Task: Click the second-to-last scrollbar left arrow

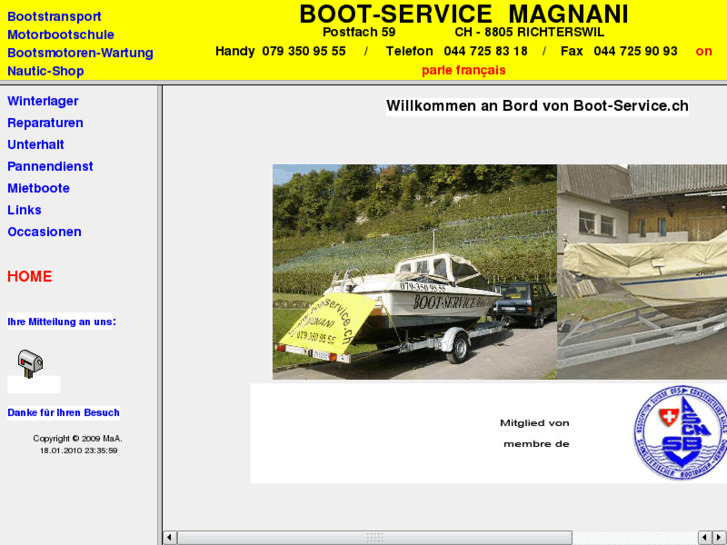Action: click(705, 538)
